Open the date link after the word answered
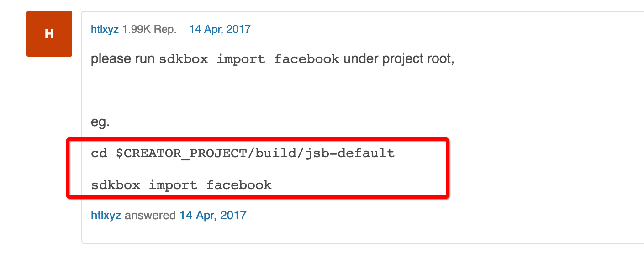The width and height of the screenshot is (644, 253). [213, 215]
